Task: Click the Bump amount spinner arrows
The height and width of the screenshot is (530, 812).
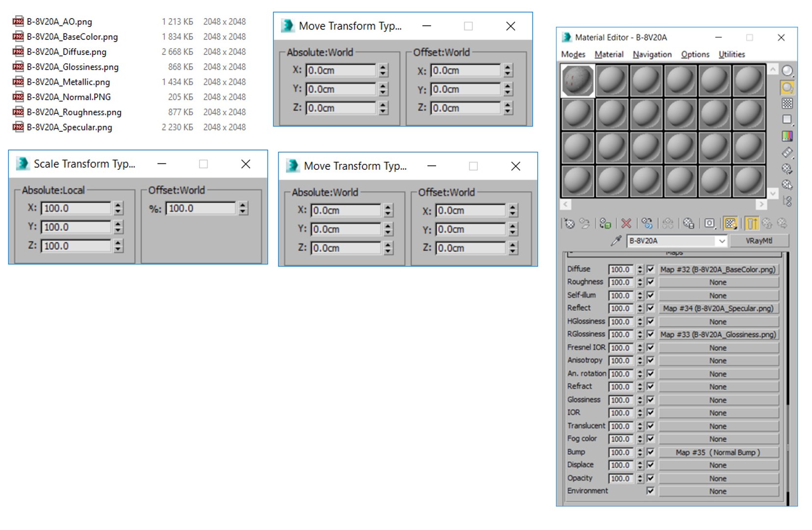Action: click(x=640, y=452)
